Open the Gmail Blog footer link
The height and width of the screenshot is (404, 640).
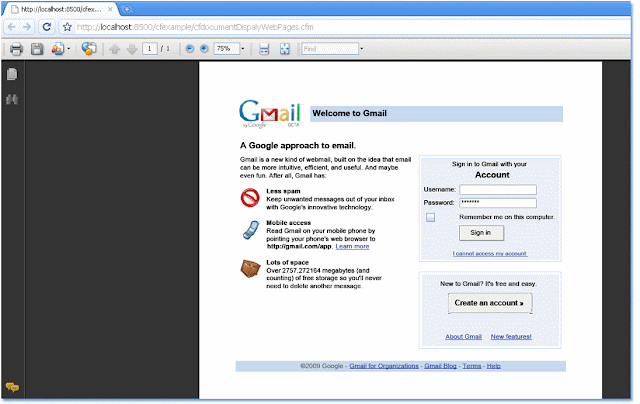click(x=440, y=366)
